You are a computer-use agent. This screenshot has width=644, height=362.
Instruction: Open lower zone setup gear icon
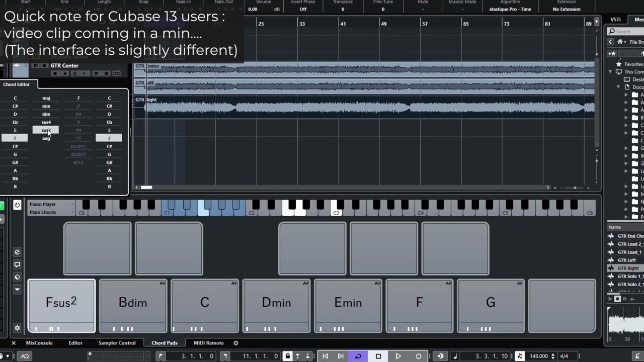point(235,343)
